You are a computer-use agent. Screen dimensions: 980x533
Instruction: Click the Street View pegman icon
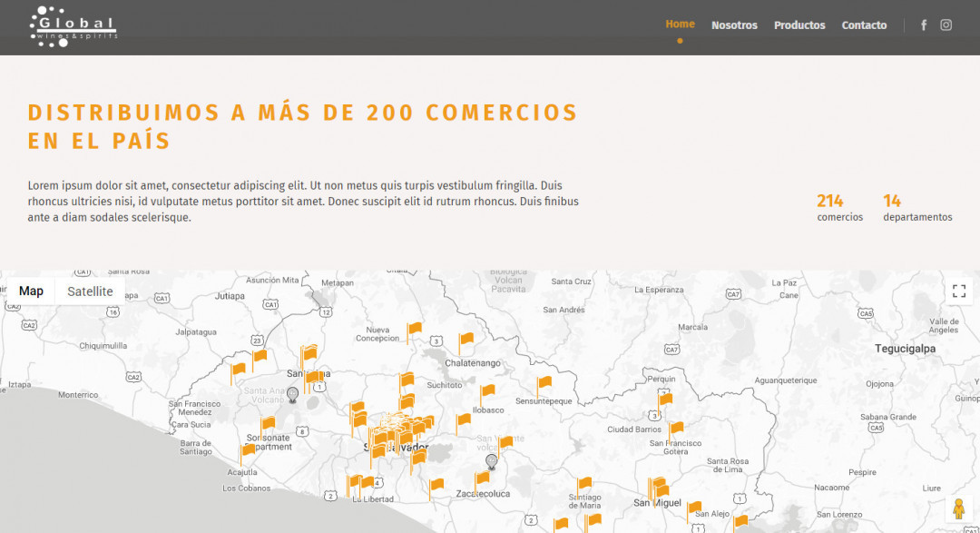(959, 508)
